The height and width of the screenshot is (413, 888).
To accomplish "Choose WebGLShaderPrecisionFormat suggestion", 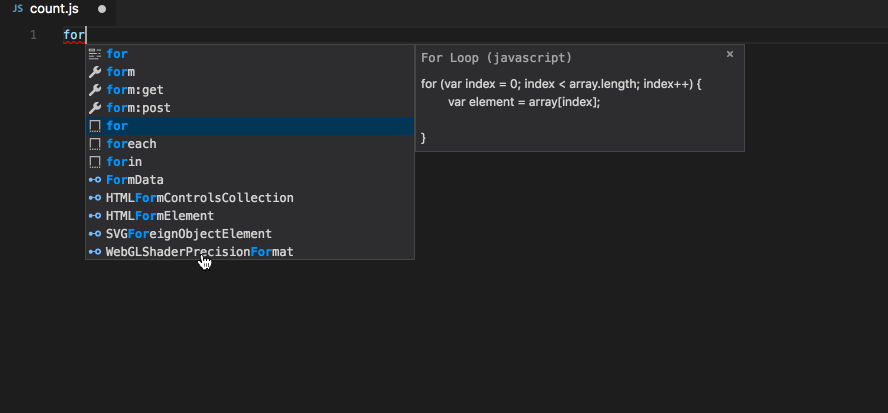I will pyautogui.click(x=250, y=252).
